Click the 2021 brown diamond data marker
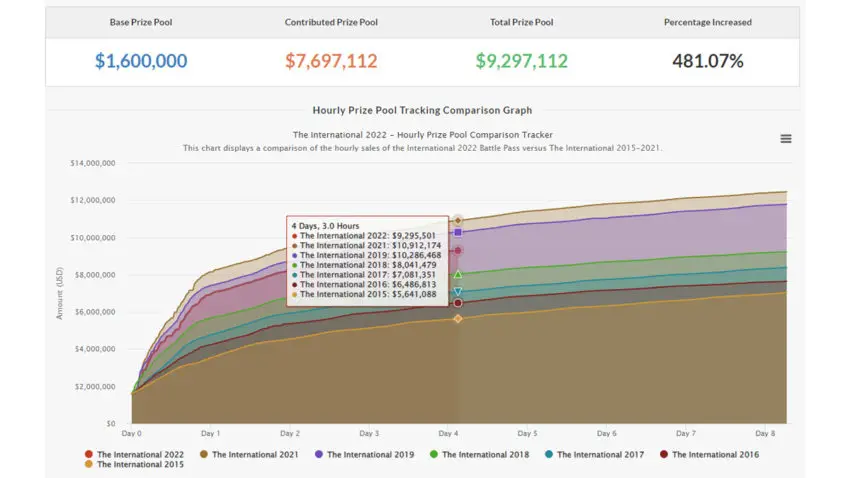 pyautogui.click(x=458, y=220)
